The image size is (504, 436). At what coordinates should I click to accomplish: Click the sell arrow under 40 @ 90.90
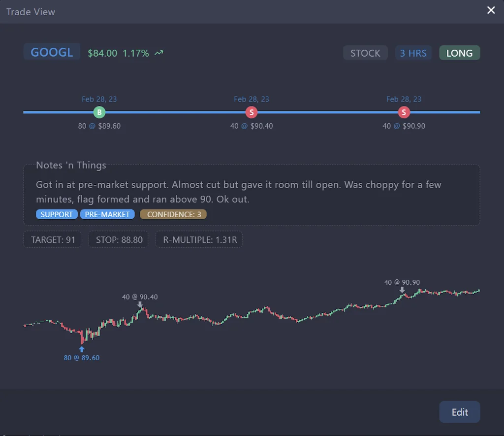pyautogui.click(x=402, y=291)
